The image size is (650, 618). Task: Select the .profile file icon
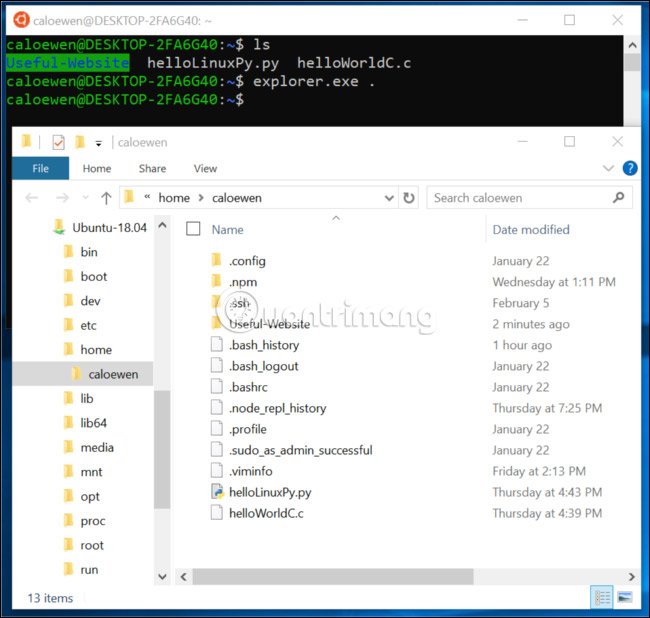[217, 429]
